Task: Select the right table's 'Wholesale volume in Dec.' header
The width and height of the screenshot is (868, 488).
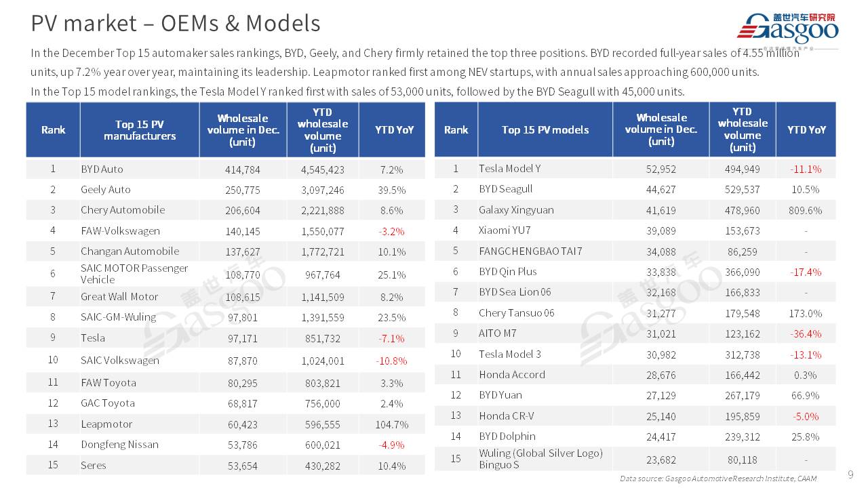Action: pyautogui.click(x=660, y=129)
